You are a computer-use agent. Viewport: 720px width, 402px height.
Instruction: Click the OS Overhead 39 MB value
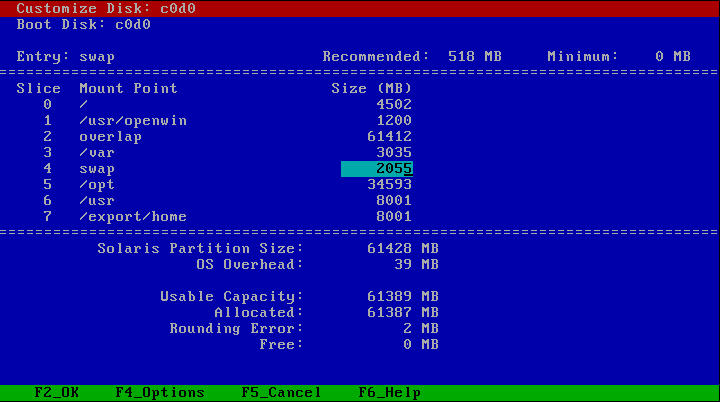click(416, 265)
